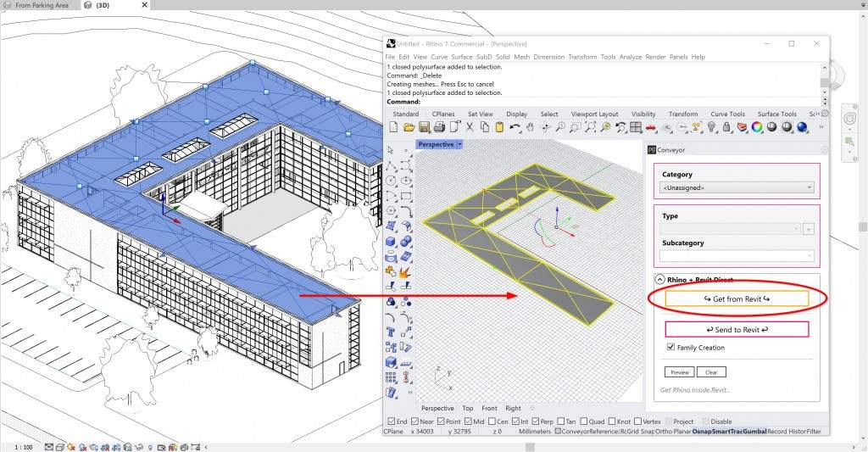Viewport: 868px width, 452px height.
Task: Click the Boolean union spheres icon
Action: click(x=406, y=242)
